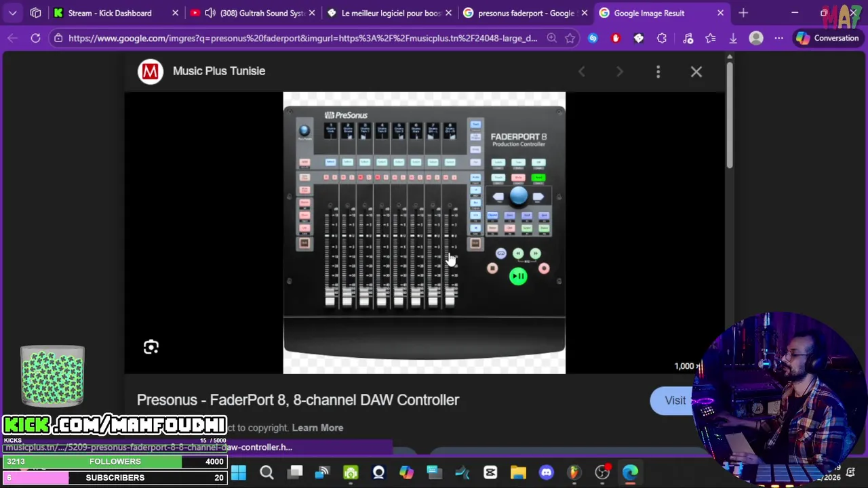Add this page to favorites star
Viewport: 868px width, 488px height.
click(x=570, y=38)
